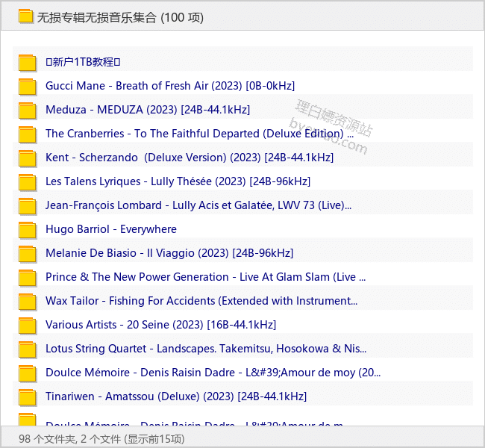Open the 新户1TB教程 folder link

(x=83, y=62)
